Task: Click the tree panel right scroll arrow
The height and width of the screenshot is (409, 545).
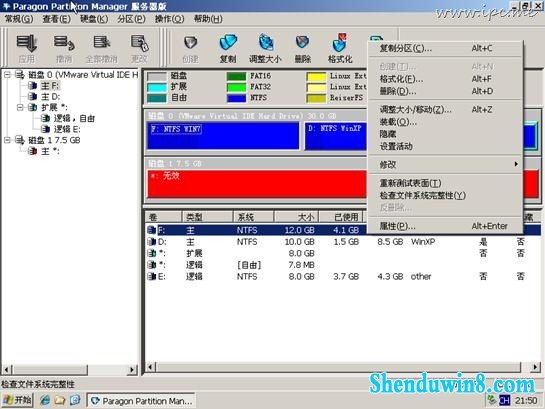Action: pos(132,369)
